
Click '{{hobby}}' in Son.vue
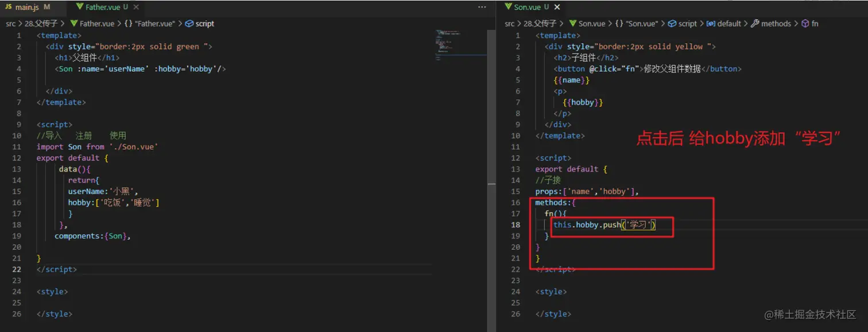coord(583,102)
